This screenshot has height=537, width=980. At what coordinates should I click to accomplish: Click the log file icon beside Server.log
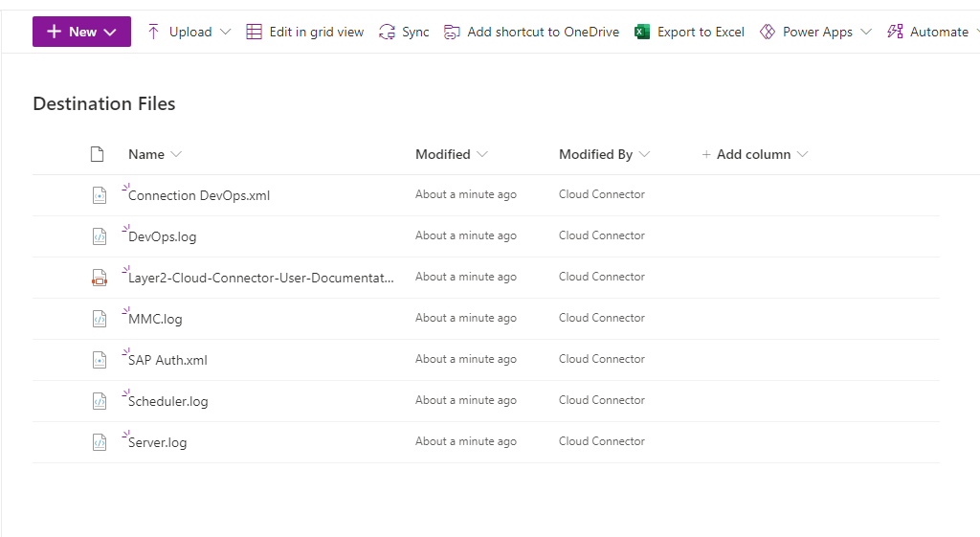99,442
